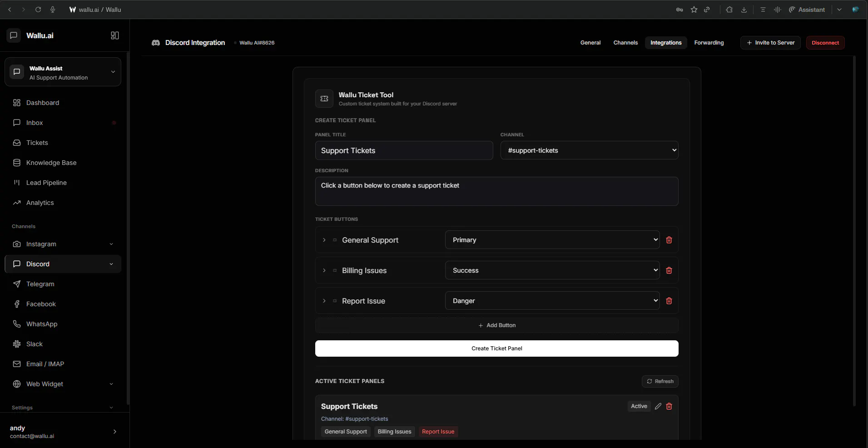The width and height of the screenshot is (868, 448).
Task: Click the microphone icon in browser bar
Action: (x=53, y=10)
